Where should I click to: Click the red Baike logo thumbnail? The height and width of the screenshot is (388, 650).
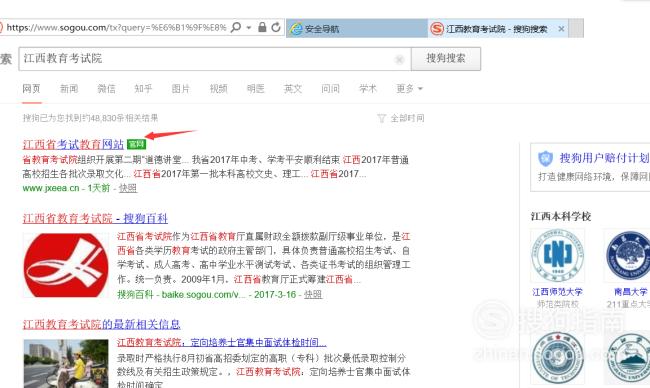[65, 265]
